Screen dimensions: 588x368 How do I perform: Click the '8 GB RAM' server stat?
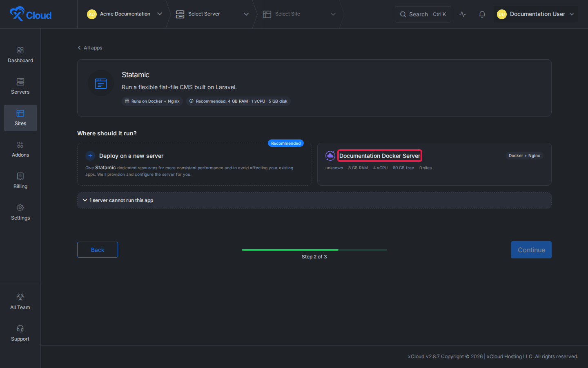[358, 168]
